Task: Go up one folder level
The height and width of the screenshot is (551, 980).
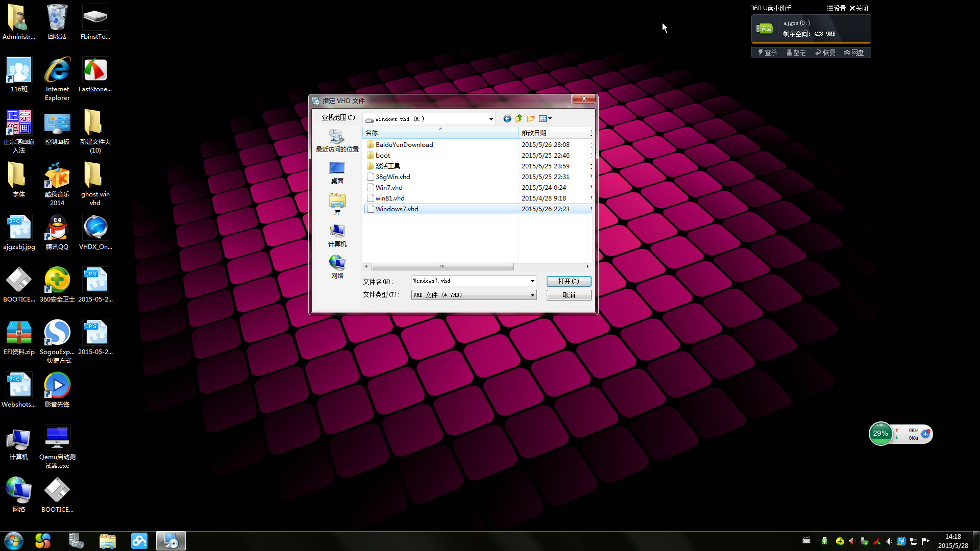Action: click(x=519, y=118)
